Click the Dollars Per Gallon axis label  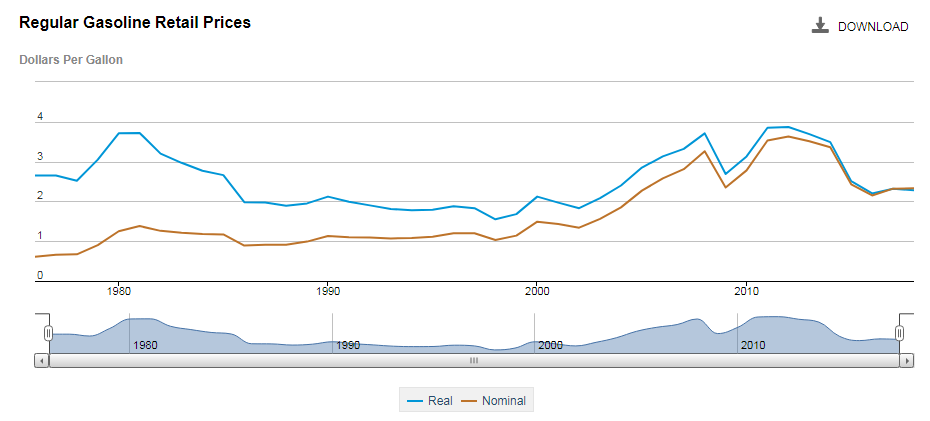tap(71, 60)
